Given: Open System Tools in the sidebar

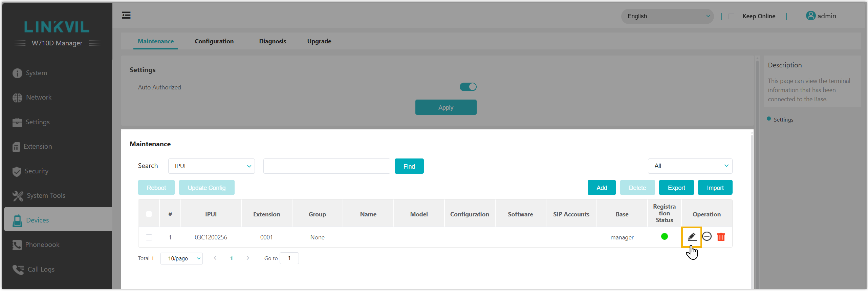Looking at the screenshot, I should click(46, 195).
